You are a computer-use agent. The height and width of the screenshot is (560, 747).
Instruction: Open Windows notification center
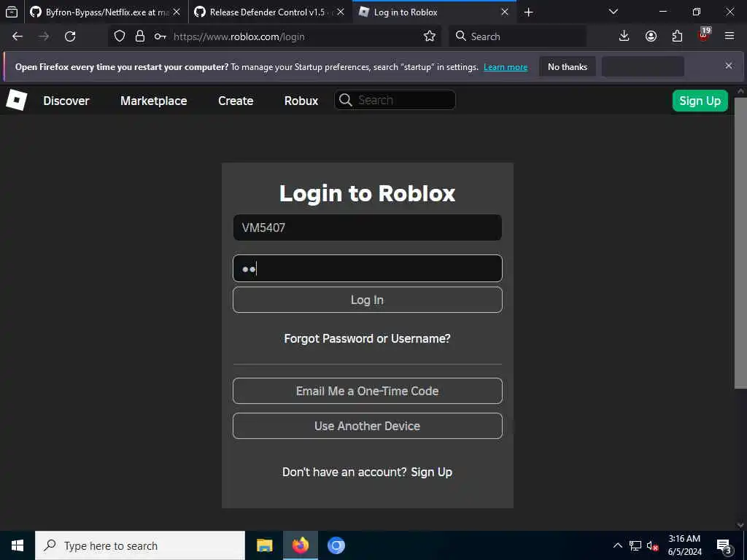point(724,547)
